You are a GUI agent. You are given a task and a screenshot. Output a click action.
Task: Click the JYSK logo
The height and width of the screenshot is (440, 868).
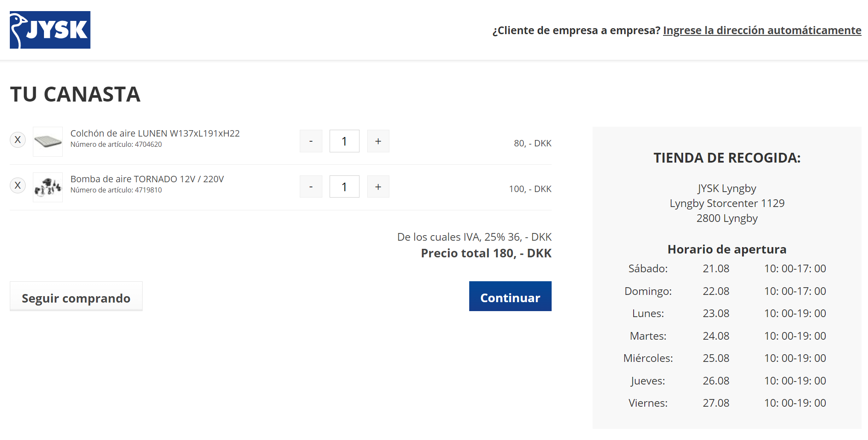point(50,30)
